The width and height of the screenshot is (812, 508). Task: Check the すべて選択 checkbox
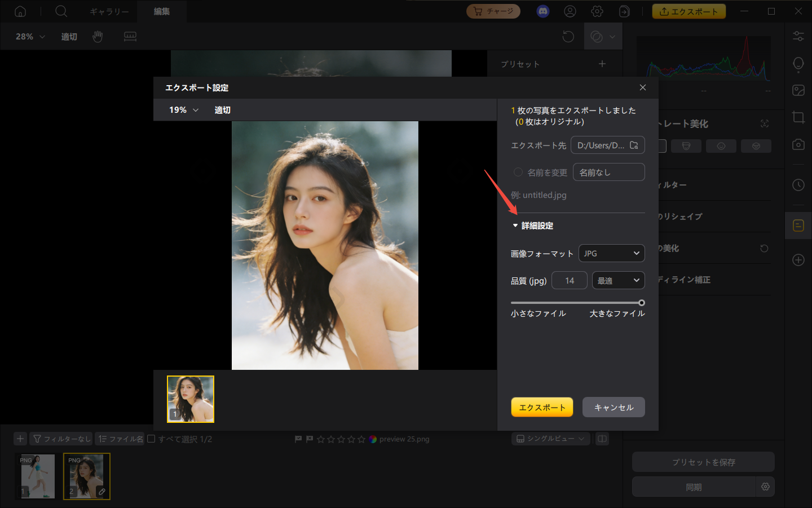151,439
